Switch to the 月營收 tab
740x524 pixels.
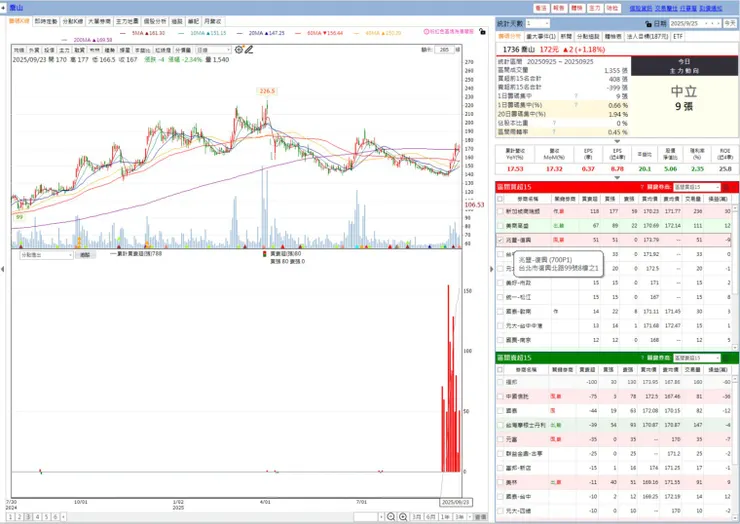point(212,21)
